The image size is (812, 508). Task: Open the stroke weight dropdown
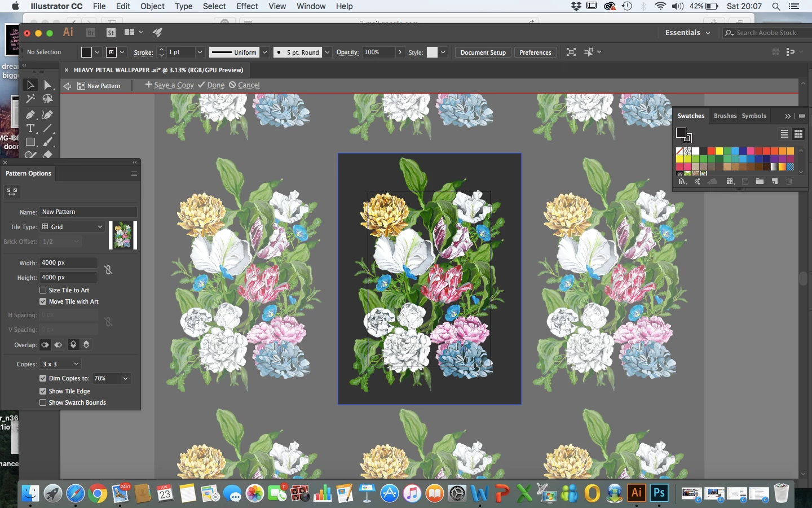[199, 52]
